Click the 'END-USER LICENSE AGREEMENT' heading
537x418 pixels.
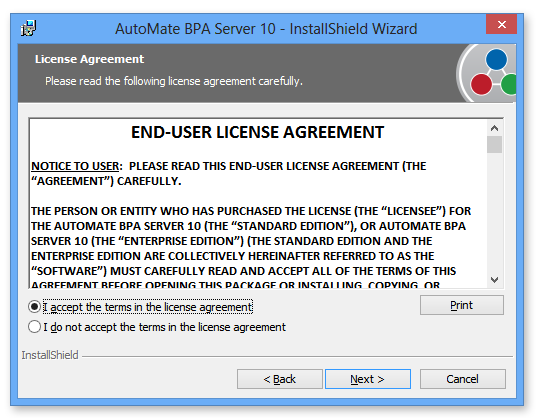[x=258, y=132]
